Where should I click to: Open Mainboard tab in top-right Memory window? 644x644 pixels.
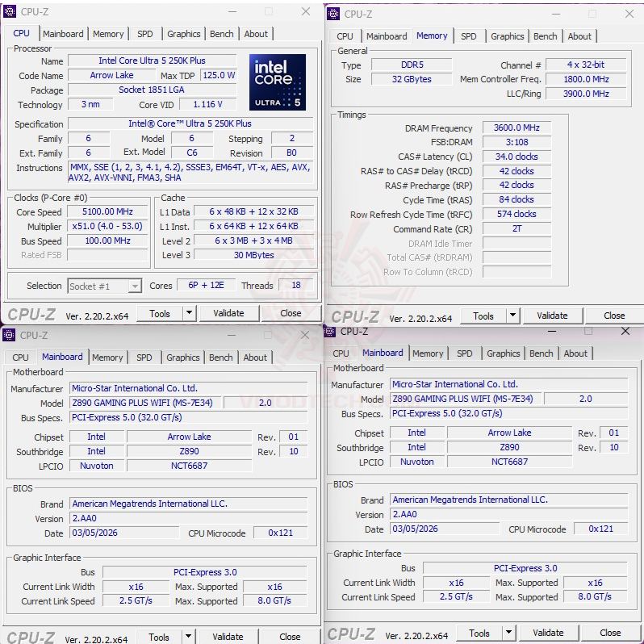(x=387, y=36)
